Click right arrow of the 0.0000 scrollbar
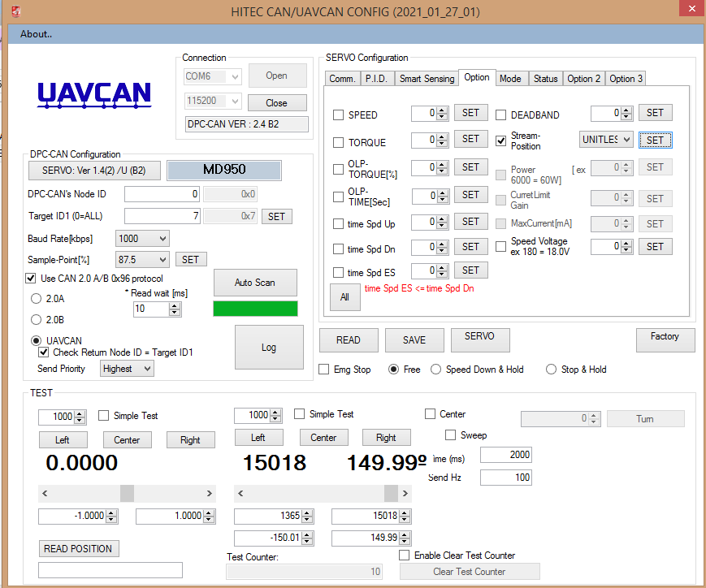This screenshot has height=588, width=706. 210,493
